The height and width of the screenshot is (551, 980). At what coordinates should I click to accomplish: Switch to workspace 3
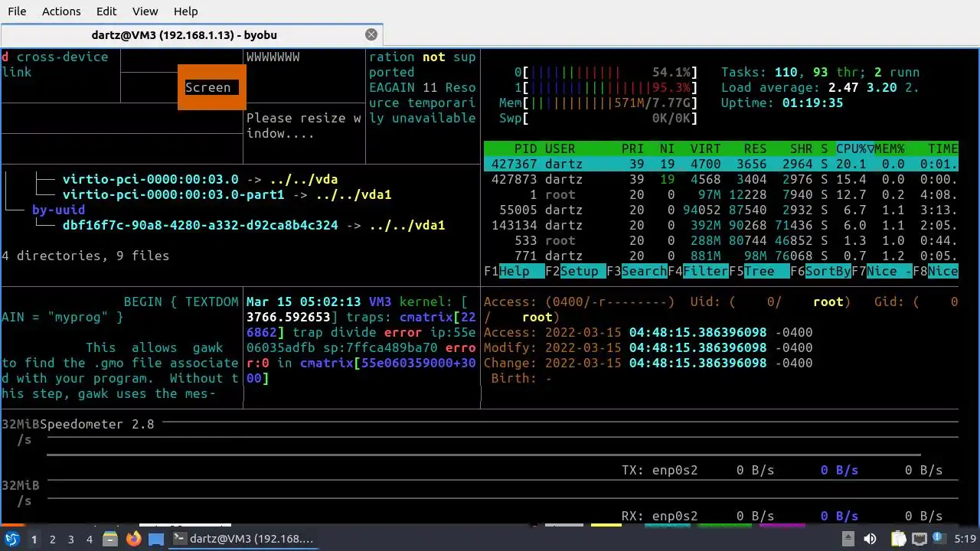(71, 540)
